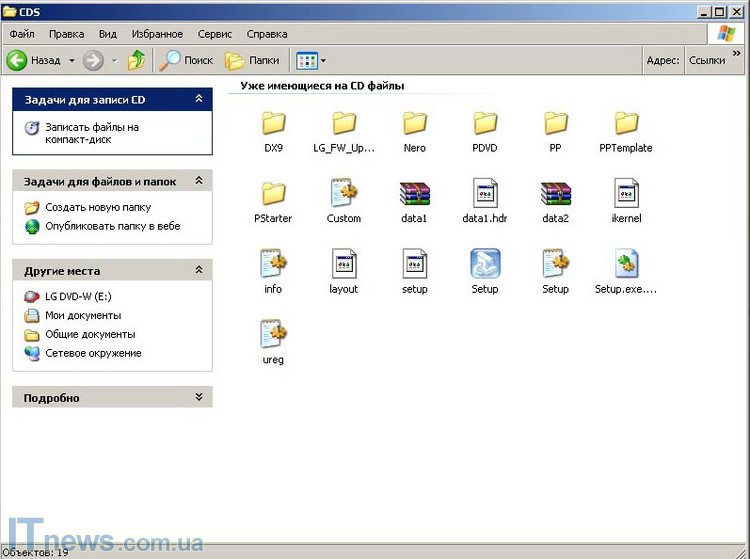Click the write files to CD link
The image size is (750, 559).
tap(91, 133)
